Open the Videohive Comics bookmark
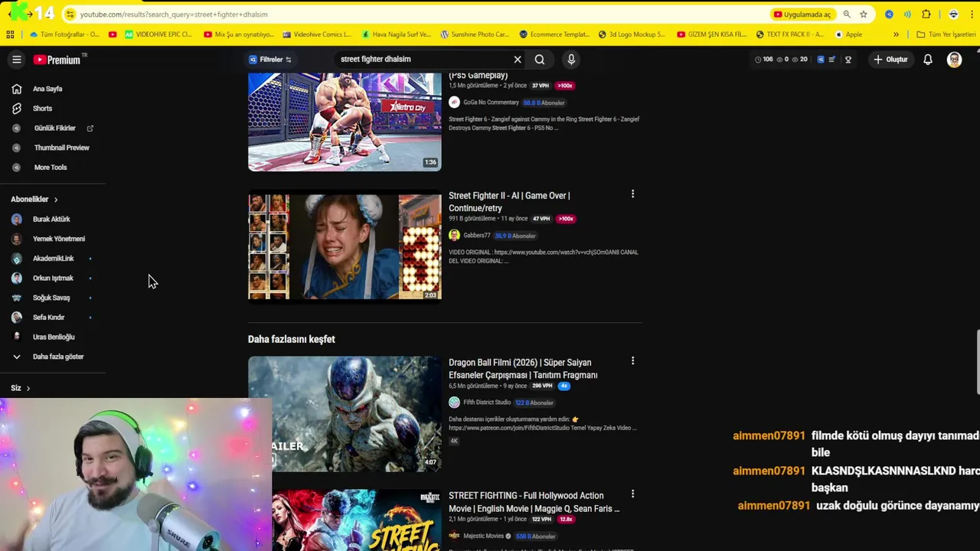 [x=317, y=34]
